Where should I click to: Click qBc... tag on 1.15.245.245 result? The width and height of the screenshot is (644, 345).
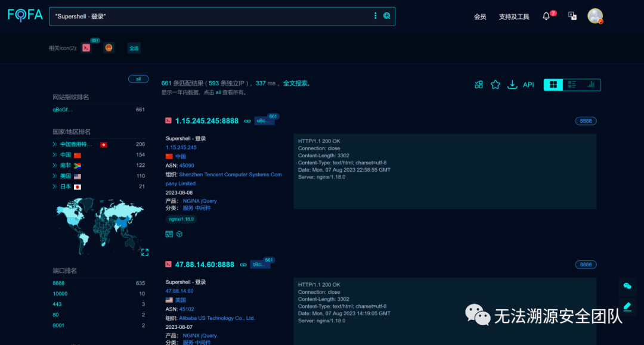coord(264,120)
